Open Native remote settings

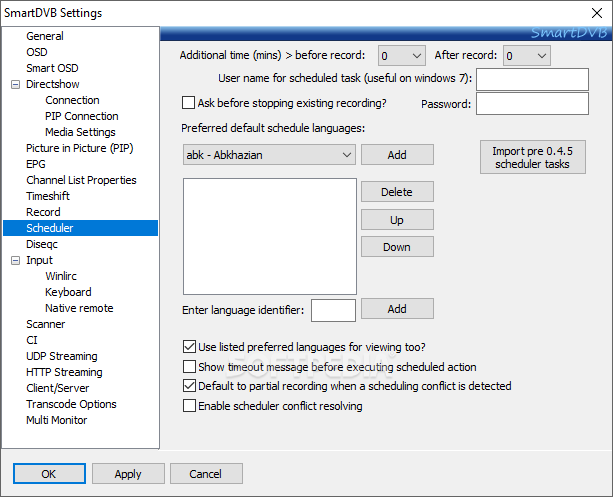point(79,308)
